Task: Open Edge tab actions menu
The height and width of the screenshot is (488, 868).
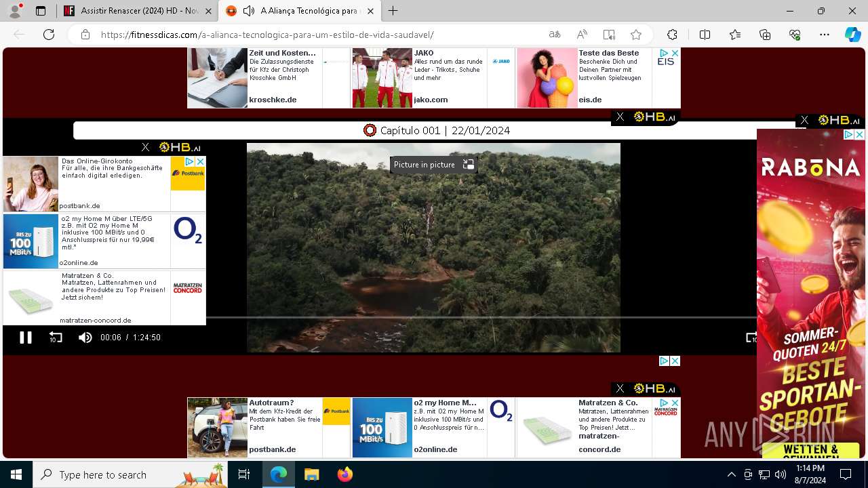Action: point(41,11)
